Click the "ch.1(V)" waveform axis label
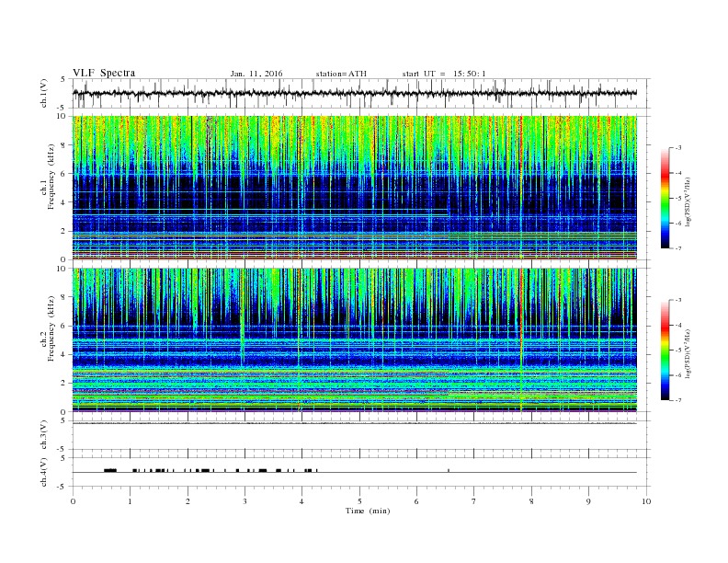The height and width of the screenshot is (563, 728). 44,93
